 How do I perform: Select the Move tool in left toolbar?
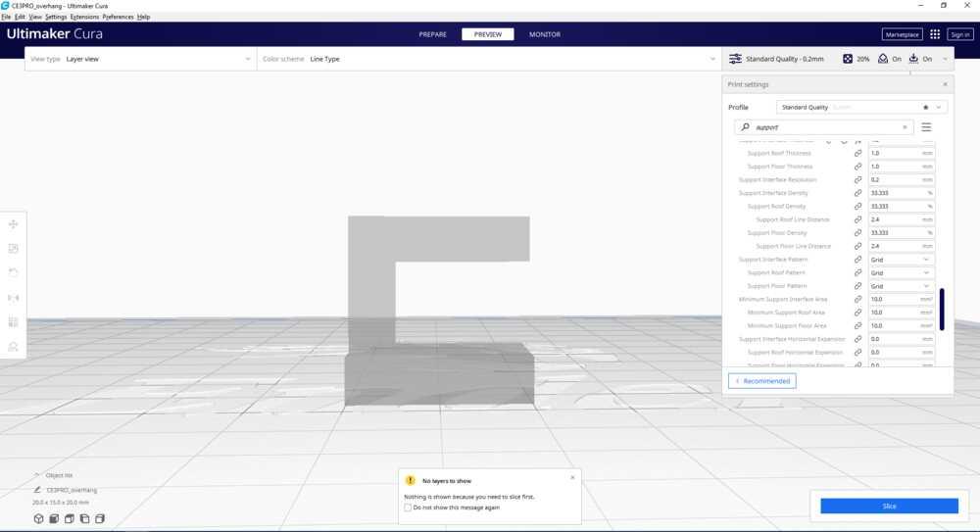[x=13, y=225]
